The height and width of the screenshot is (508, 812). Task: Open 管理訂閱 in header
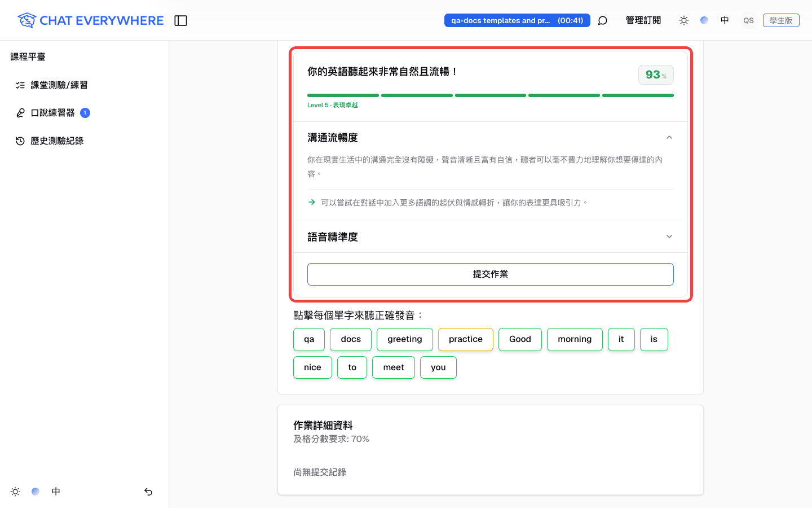643,20
